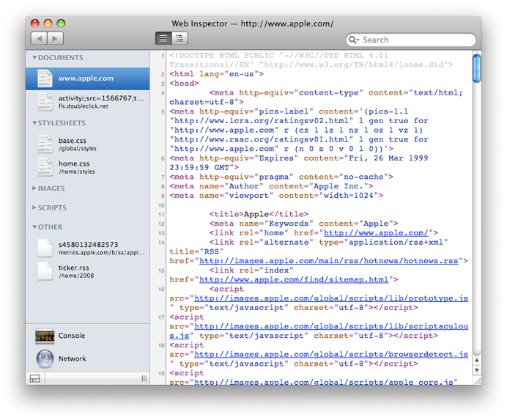Viewport: 507px width, 420px height.
Task: Expand the SCRIPTS section
Action: 34,207
